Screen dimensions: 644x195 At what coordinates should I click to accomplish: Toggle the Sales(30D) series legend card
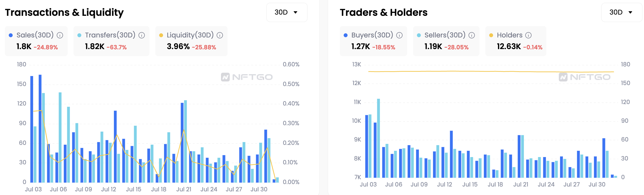[36, 41]
